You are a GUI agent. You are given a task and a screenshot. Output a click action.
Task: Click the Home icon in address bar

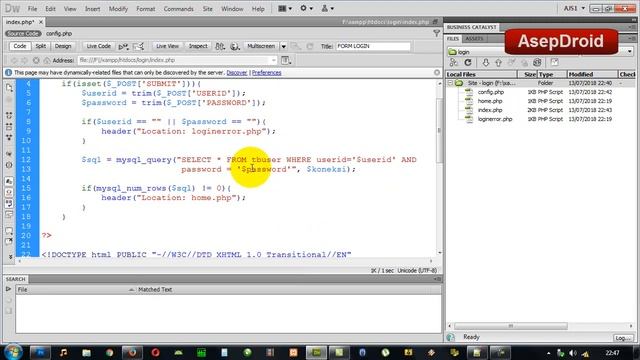pos(47,60)
